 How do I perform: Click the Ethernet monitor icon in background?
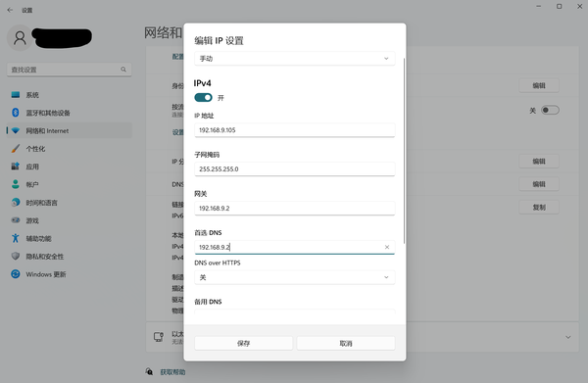[159, 337]
